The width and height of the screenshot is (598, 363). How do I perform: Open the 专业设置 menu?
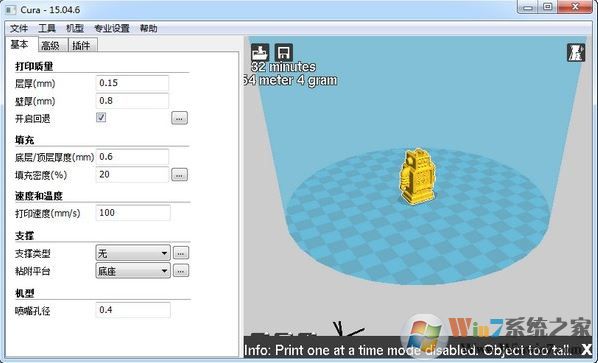coord(112,28)
